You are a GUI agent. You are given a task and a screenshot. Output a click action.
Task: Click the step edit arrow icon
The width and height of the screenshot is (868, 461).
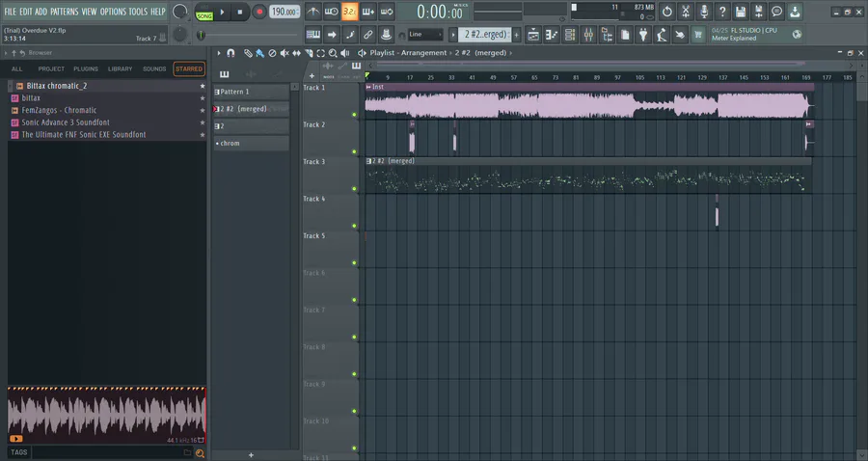(x=331, y=35)
